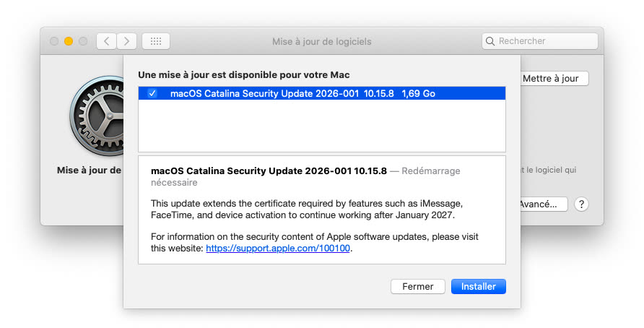Open the support.apple.com/100100 link

pos(278,248)
